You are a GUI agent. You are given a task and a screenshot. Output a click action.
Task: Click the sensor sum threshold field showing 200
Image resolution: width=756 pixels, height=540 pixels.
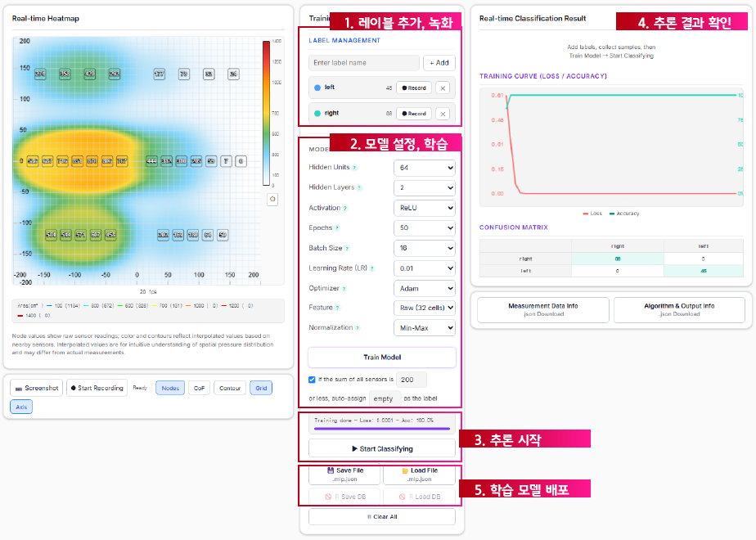tap(412, 380)
